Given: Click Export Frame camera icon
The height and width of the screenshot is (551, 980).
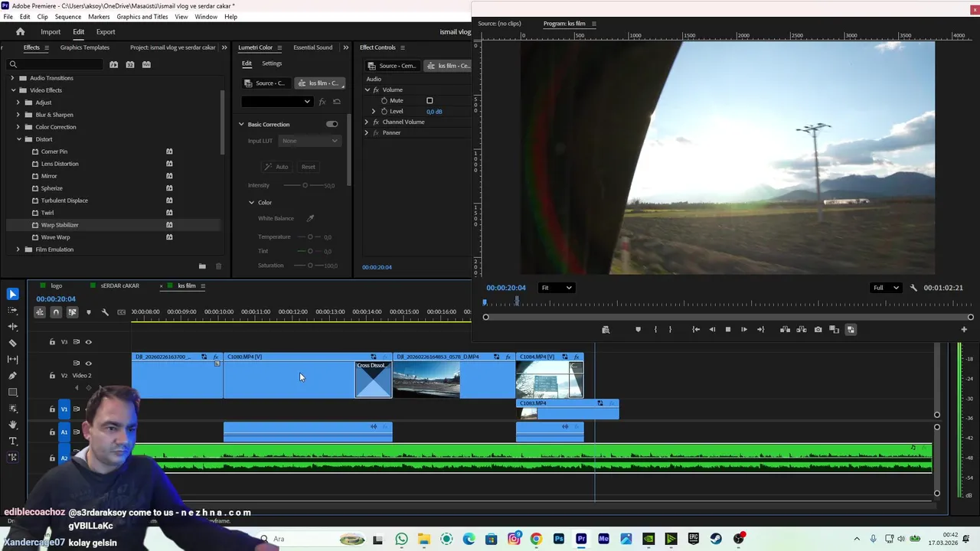Looking at the screenshot, I should (818, 329).
